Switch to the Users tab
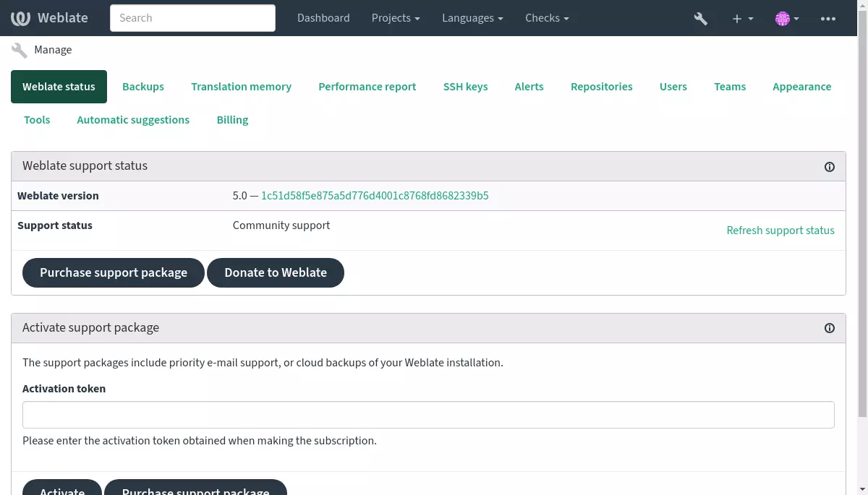868x495 pixels. click(673, 87)
